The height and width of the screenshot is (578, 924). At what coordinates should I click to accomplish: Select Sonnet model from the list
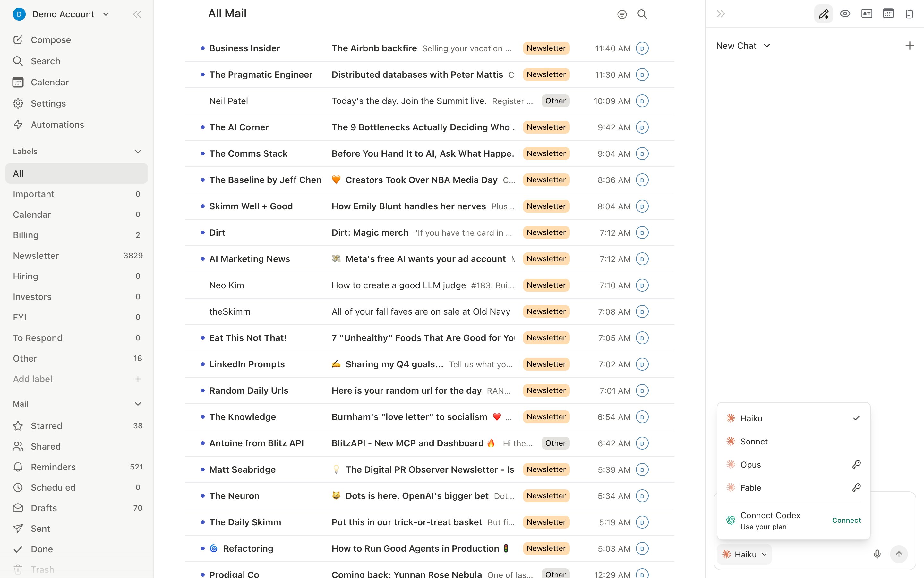click(793, 442)
